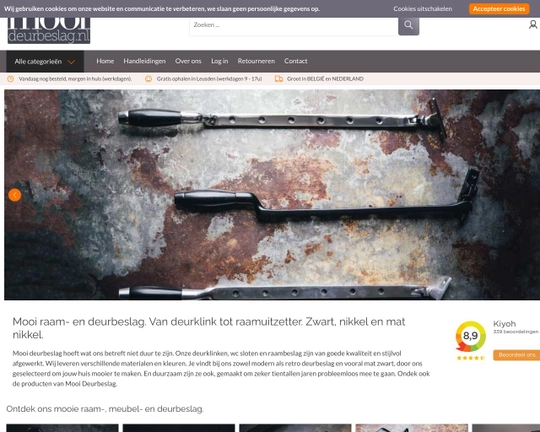Image resolution: width=540 pixels, height=432 pixels.
Task: Click the Mooi deurbeslag.nl logo
Action: (49, 30)
